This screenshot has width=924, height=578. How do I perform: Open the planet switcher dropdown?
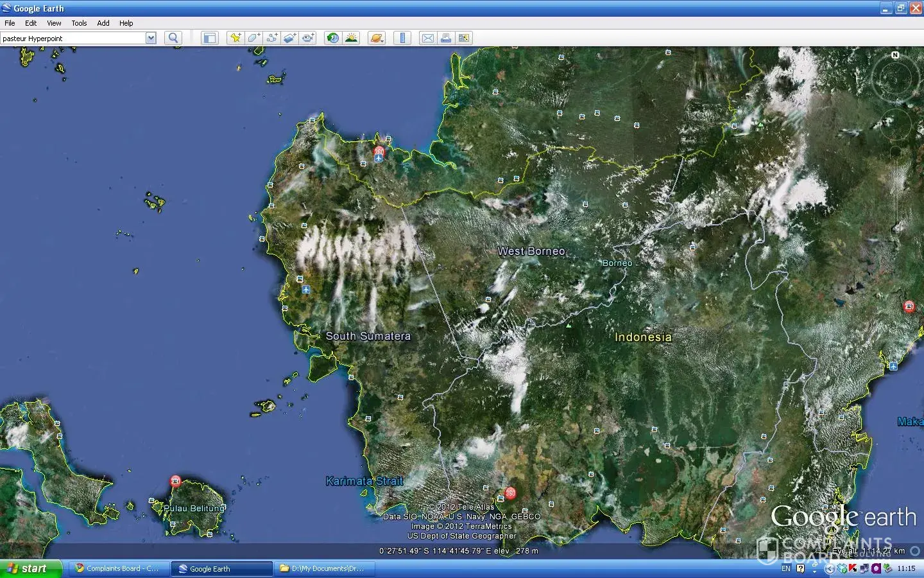coord(377,38)
